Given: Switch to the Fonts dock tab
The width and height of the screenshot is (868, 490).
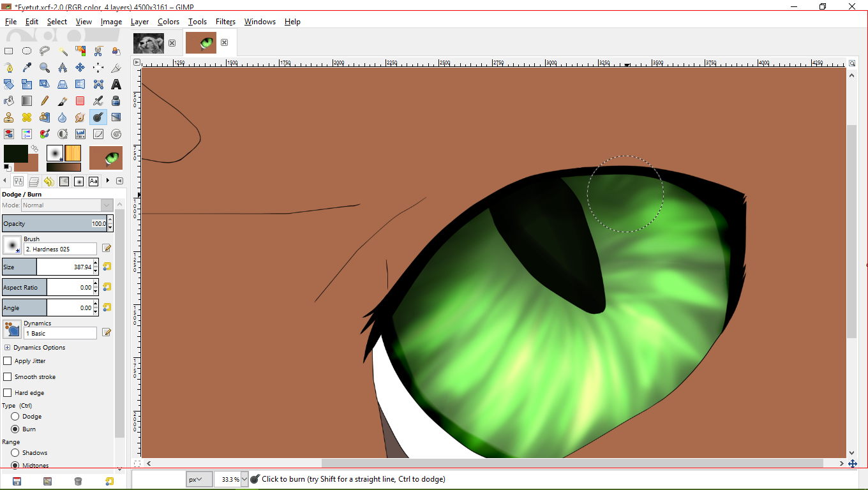Looking at the screenshot, I should click(x=94, y=181).
